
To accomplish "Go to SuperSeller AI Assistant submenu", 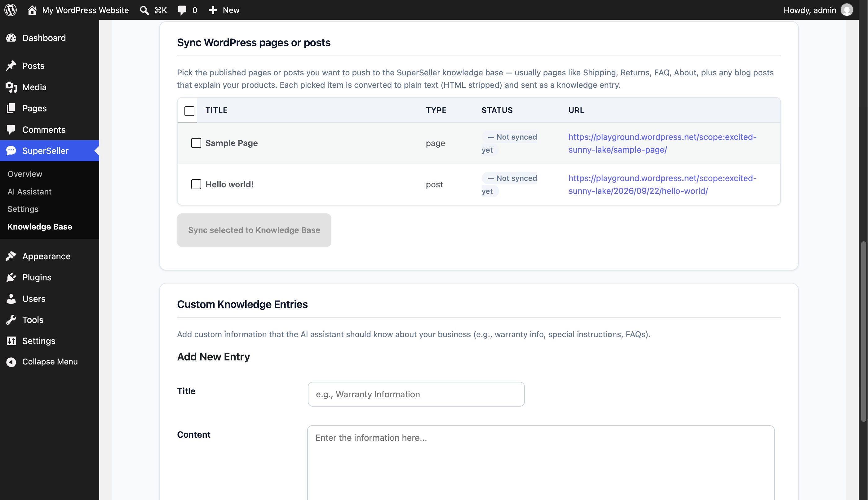I will [29, 192].
